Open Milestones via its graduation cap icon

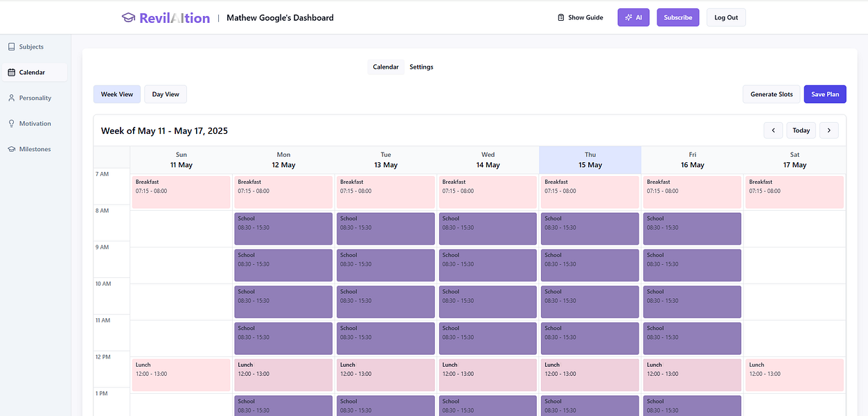[11, 149]
